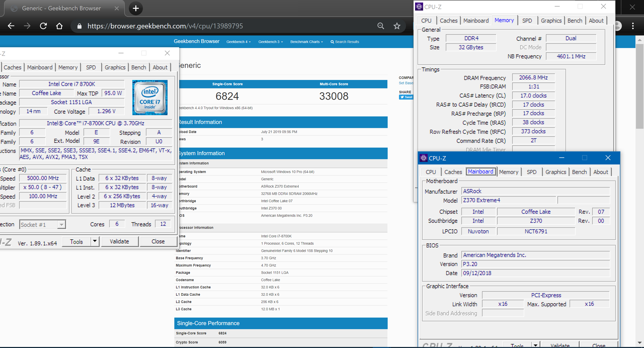Bookmark this page with the star icon
Screen dimensions: 644x348
point(397,26)
